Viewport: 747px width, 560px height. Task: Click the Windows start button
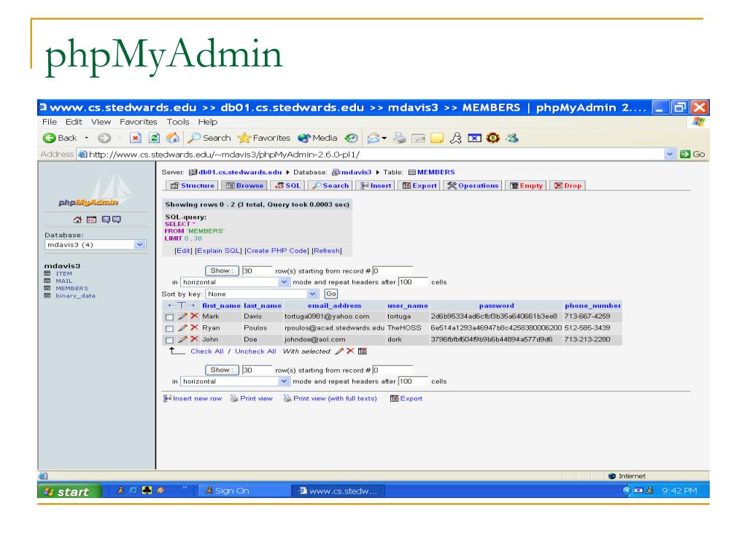point(69,491)
